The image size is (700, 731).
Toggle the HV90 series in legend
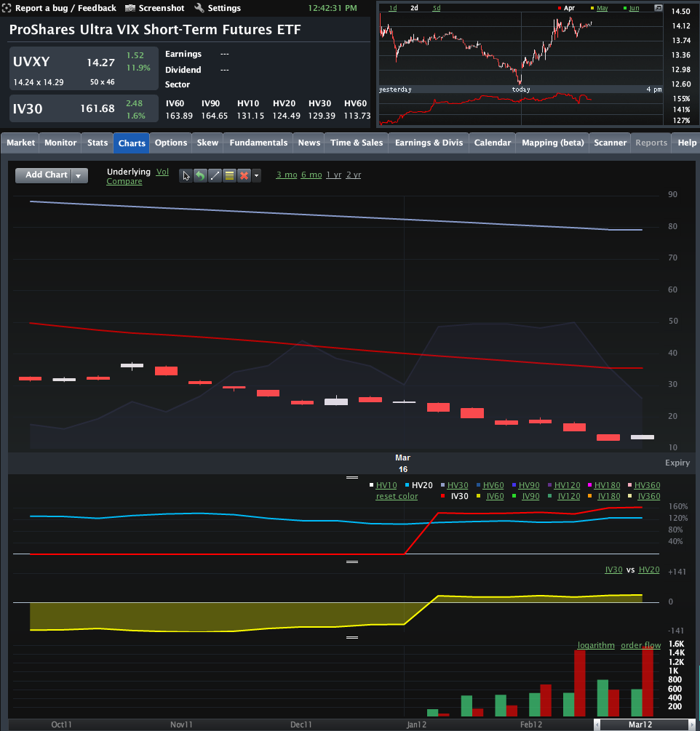pyautogui.click(x=529, y=485)
